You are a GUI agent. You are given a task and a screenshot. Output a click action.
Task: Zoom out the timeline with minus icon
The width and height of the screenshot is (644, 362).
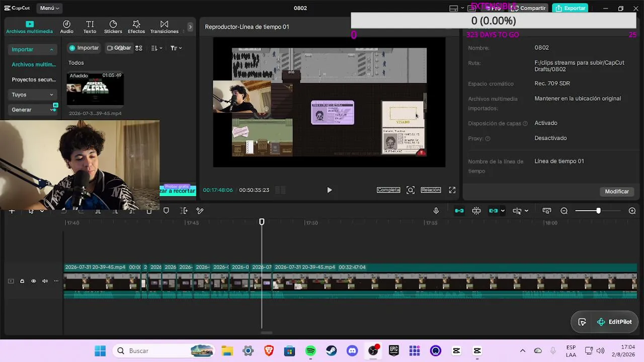564,211
